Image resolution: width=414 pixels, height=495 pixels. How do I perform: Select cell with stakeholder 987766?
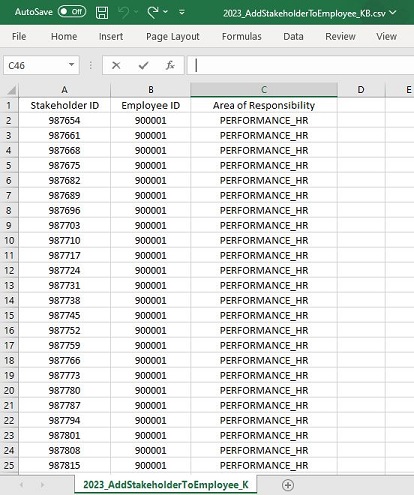coord(64,360)
